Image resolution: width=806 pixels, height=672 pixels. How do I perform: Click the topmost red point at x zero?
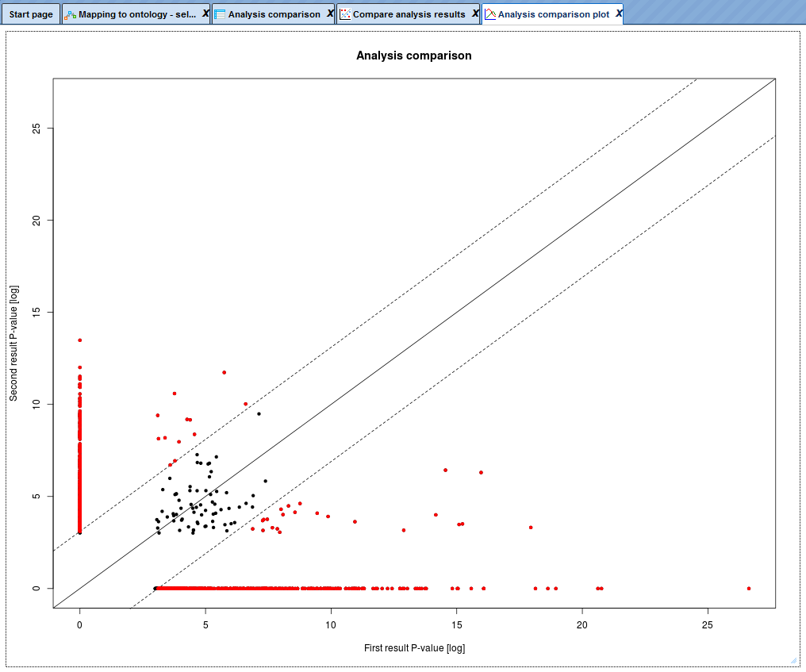[x=79, y=340]
